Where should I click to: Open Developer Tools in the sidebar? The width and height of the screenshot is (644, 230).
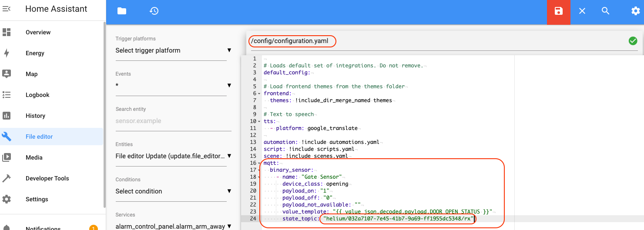pos(47,178)
